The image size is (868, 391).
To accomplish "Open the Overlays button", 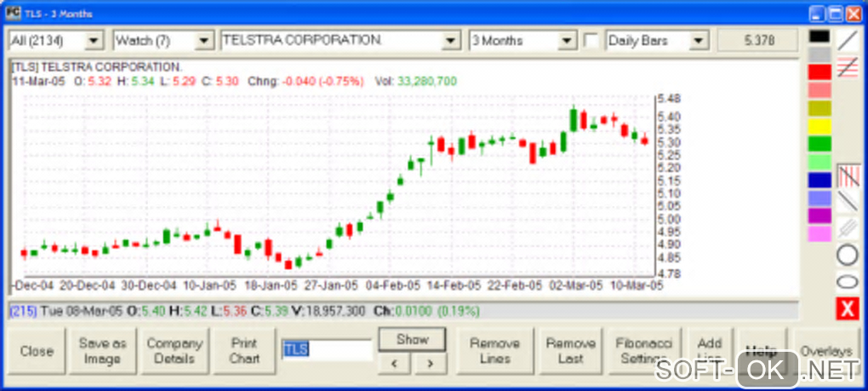I will click(x=826, y=351).
